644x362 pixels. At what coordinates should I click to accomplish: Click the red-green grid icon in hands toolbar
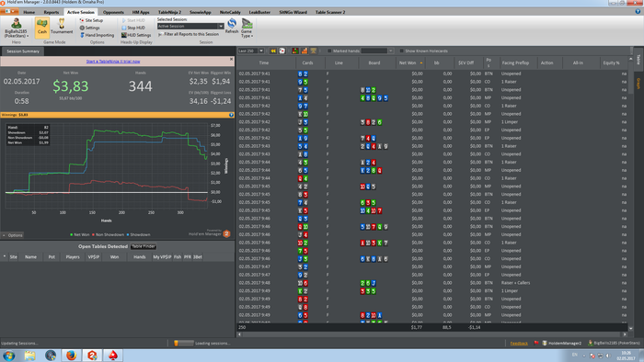[295, 51]
